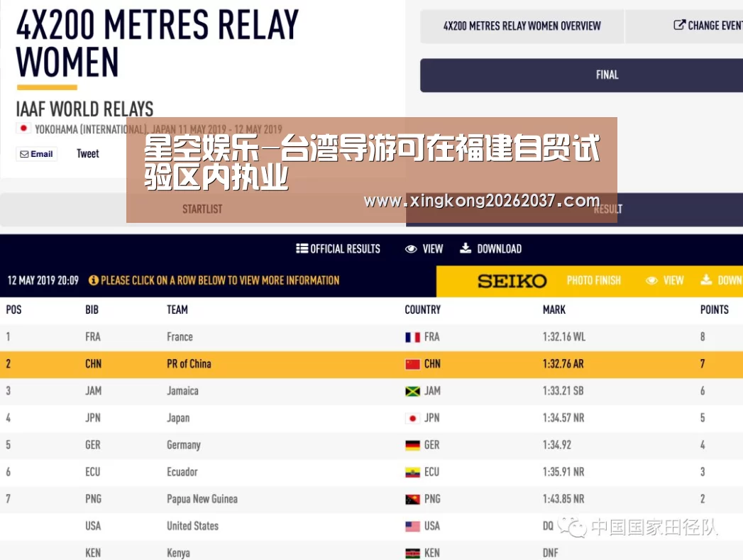This screenshot has height=560, width=743.
Task: Click the POINTS column header
Action: [715, 310]
